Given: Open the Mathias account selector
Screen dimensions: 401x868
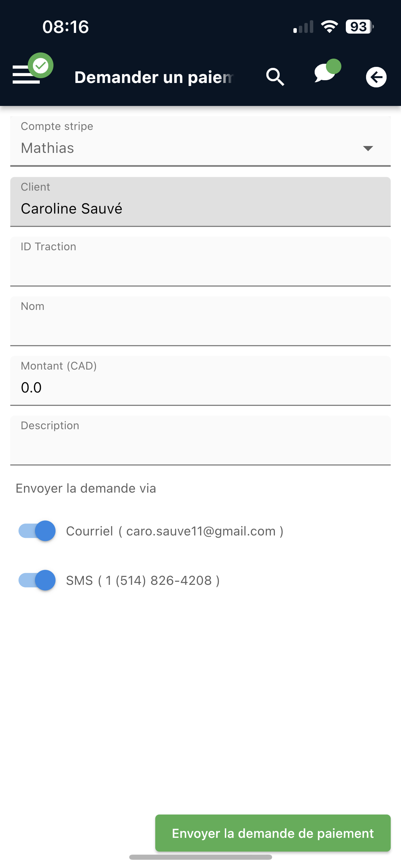Looking at the screenshot, I should click(x=200, y=141).
